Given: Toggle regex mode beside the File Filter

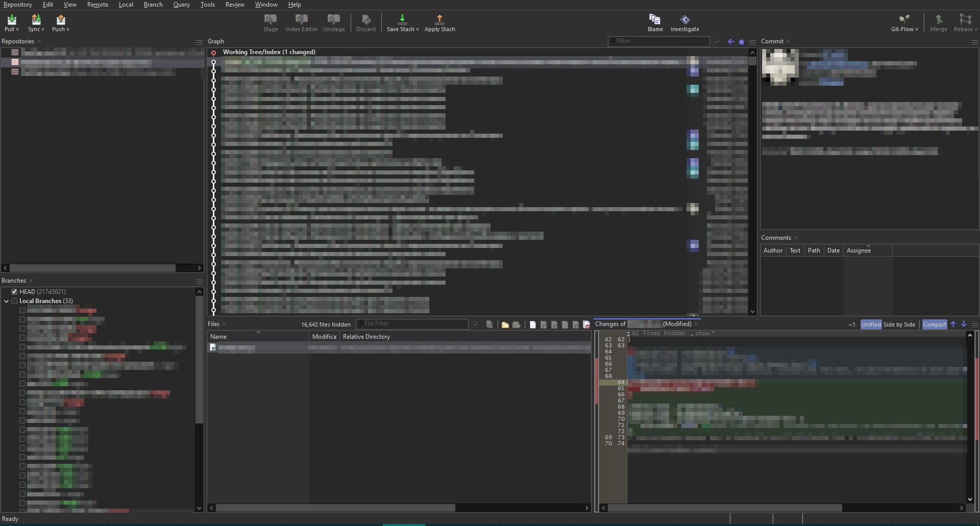Looking at the screenshot, I should [475, 324].
